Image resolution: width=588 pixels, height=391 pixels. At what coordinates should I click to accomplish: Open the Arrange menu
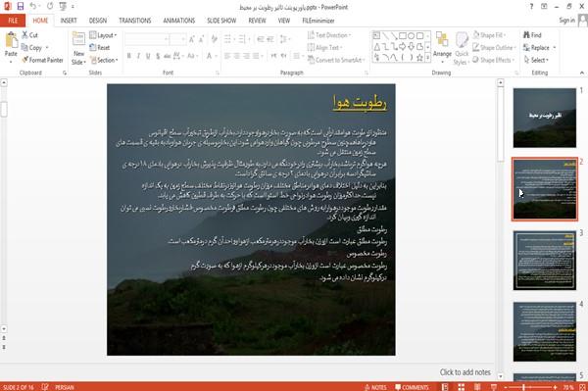coord(442,47)
